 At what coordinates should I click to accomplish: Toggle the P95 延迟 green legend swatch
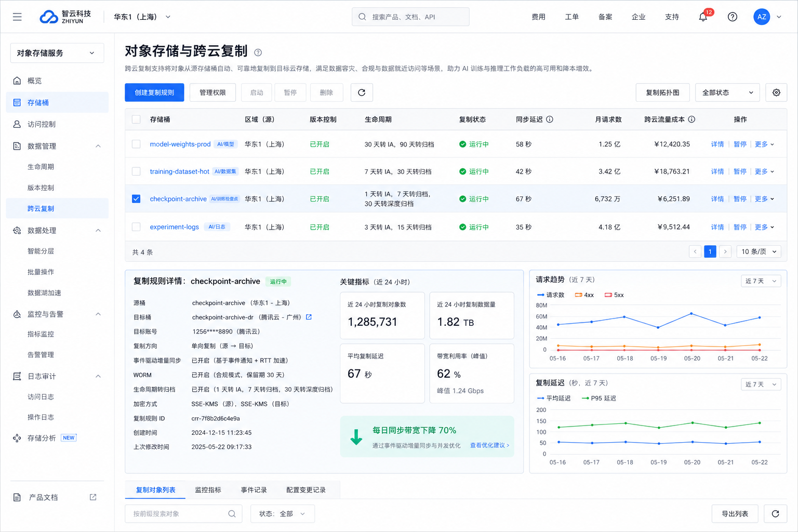coord(585,398)
